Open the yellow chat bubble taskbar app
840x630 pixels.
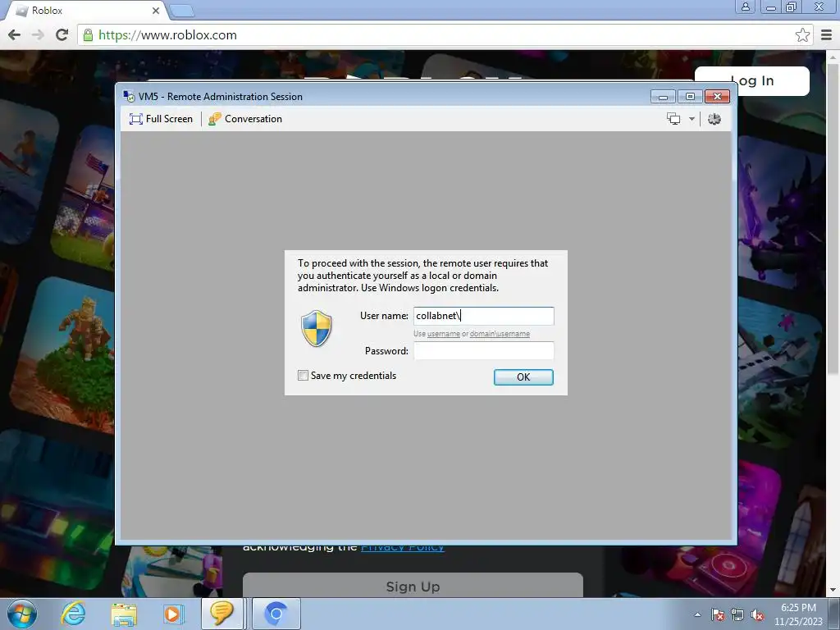click(221, 614)
